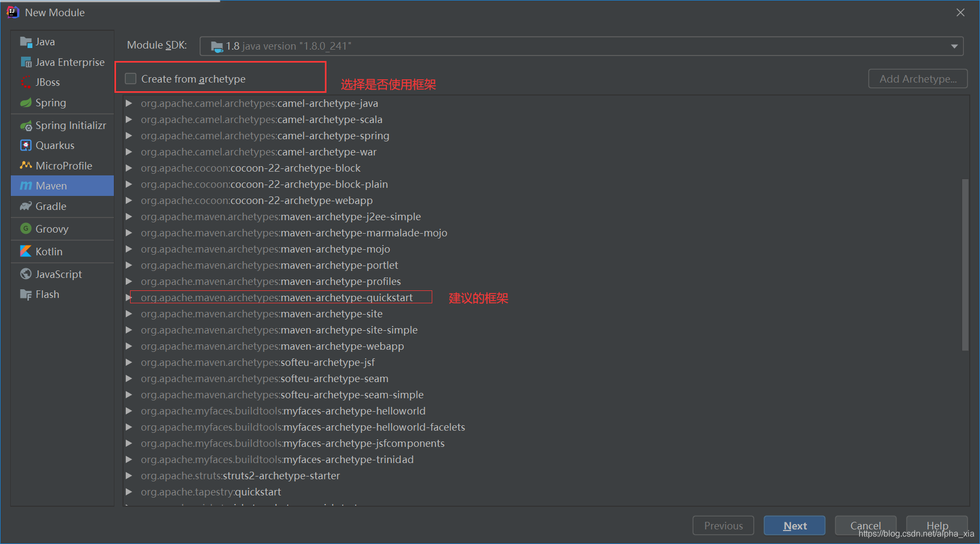Click the Spring Initializr icon
Viewport: 980px width, 544px height.
tap(26, 126)
